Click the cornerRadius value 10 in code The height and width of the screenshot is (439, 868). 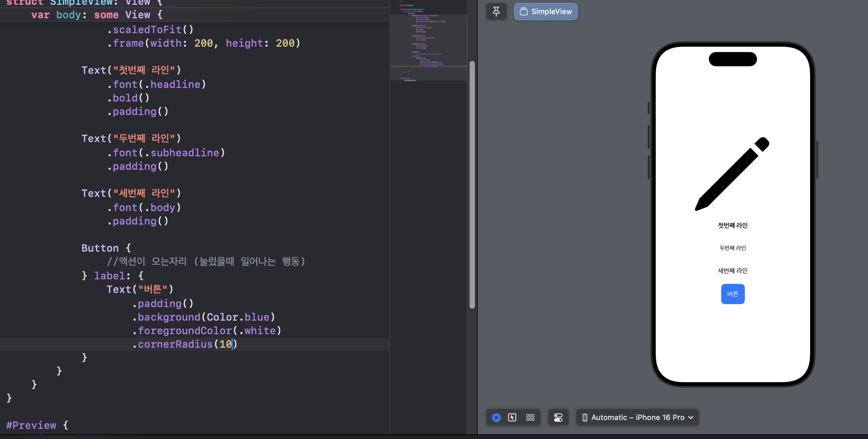click(x=225, y=344)
